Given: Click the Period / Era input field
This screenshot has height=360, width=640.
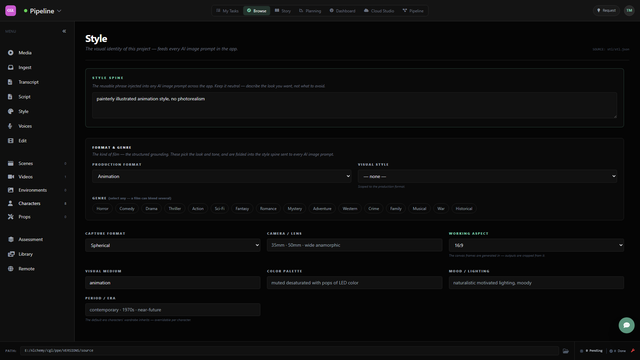Looking at the screenshot, I should [173, 310].
